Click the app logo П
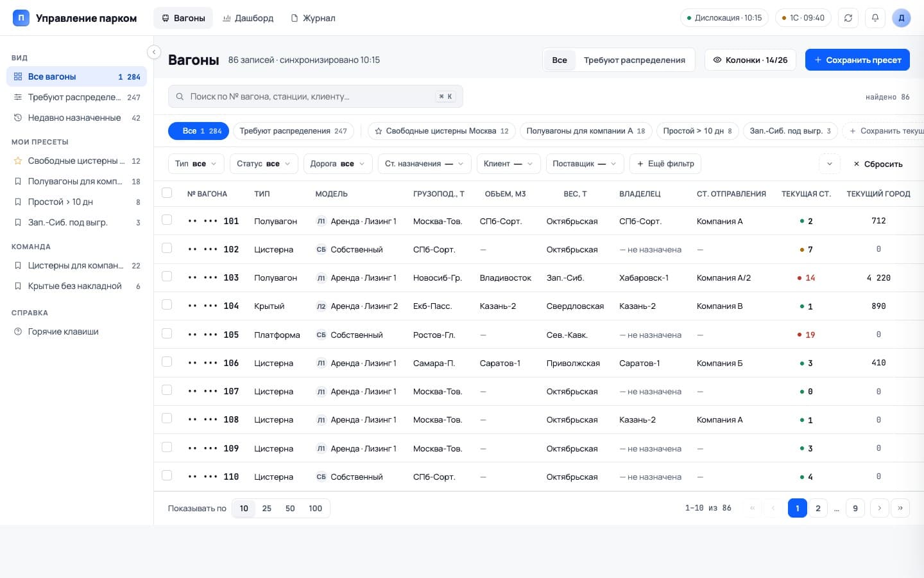This screenshot has height=578, width=924. (x=21, y=18)
